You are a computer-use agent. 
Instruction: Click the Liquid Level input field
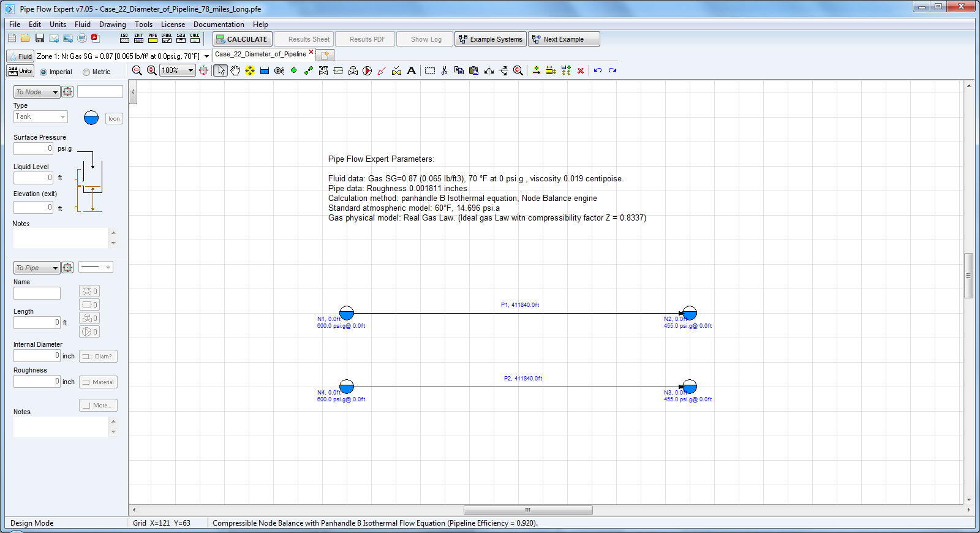pos(34,178)
